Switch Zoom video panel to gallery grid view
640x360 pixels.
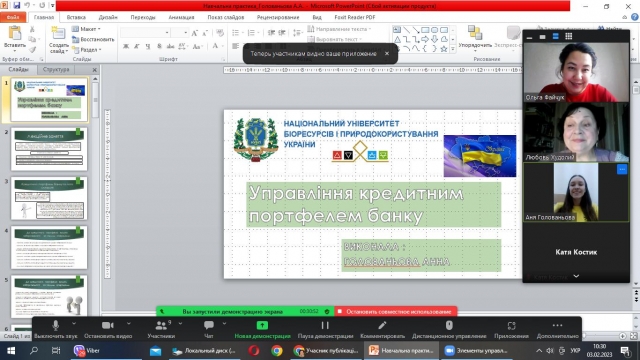pos(569,36)
